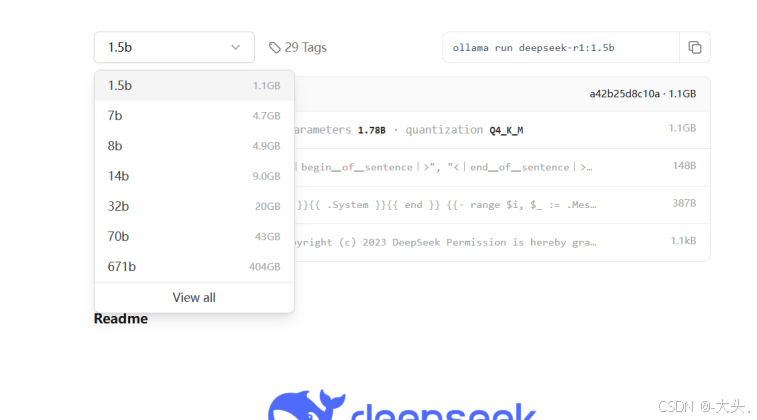This screenshot has height=420, width=757.
Task: Click the a42b25d8c10a hash text
Action: click(624, 94)
